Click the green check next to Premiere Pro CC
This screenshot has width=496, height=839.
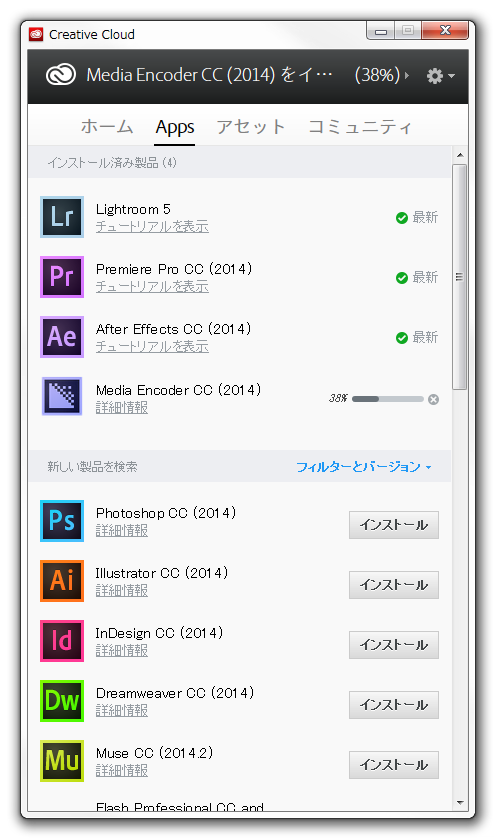coord(402,278)
